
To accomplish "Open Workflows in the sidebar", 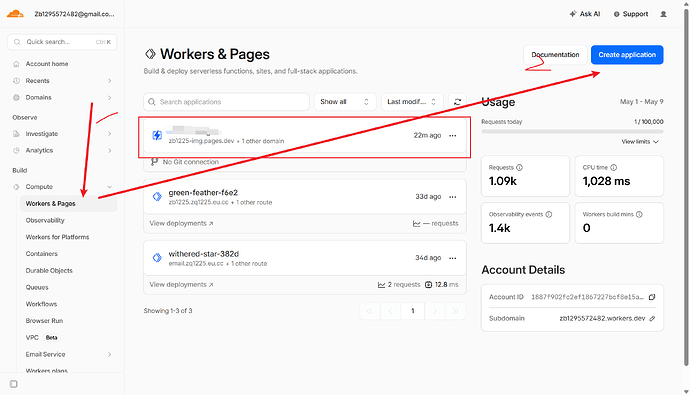I will pos(41,304).
